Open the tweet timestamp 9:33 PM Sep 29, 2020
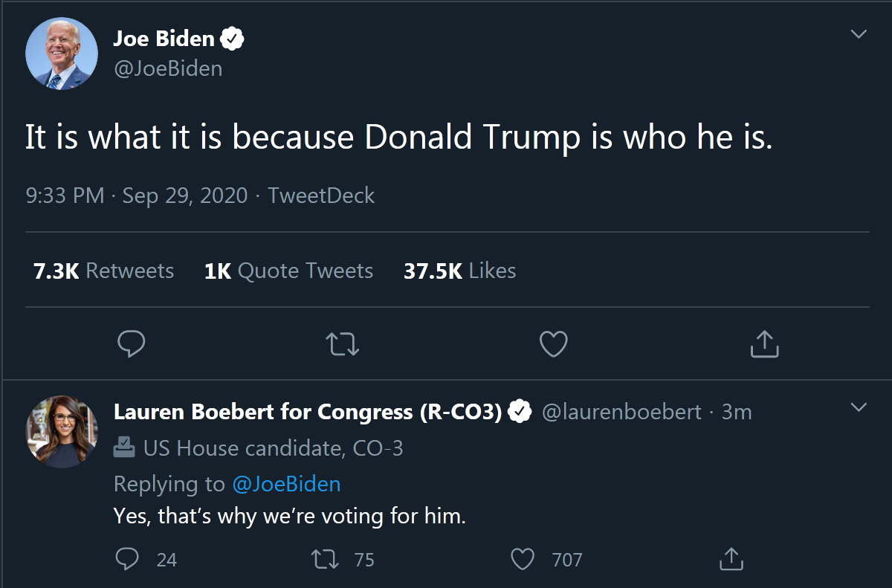The width and height of the screenshot is (892, 588). (136, 196)
